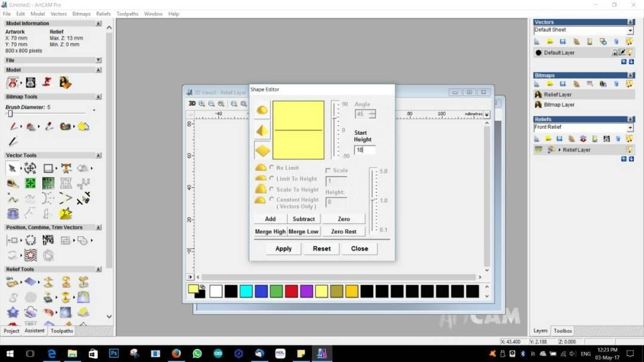The height and width of the screenshot is (362, 644).
Task: Select Constant Height vectors only option
Action: [x=272, y=199]
